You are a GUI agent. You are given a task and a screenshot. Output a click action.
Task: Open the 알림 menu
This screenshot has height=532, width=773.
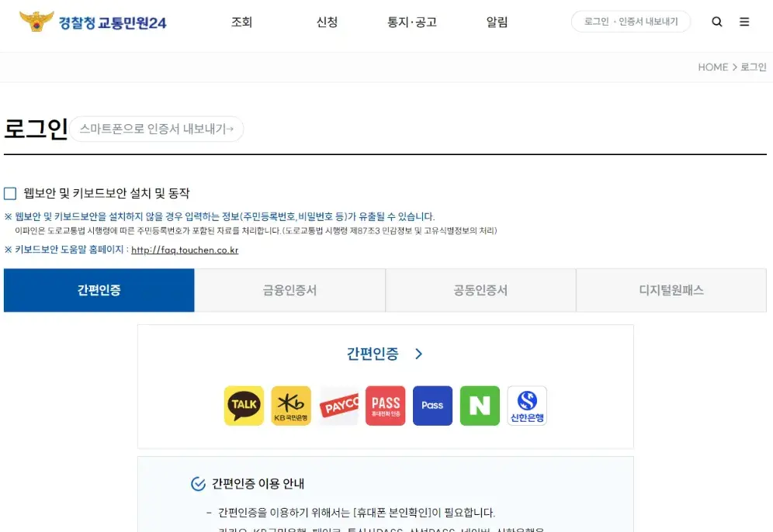(497, 22)
